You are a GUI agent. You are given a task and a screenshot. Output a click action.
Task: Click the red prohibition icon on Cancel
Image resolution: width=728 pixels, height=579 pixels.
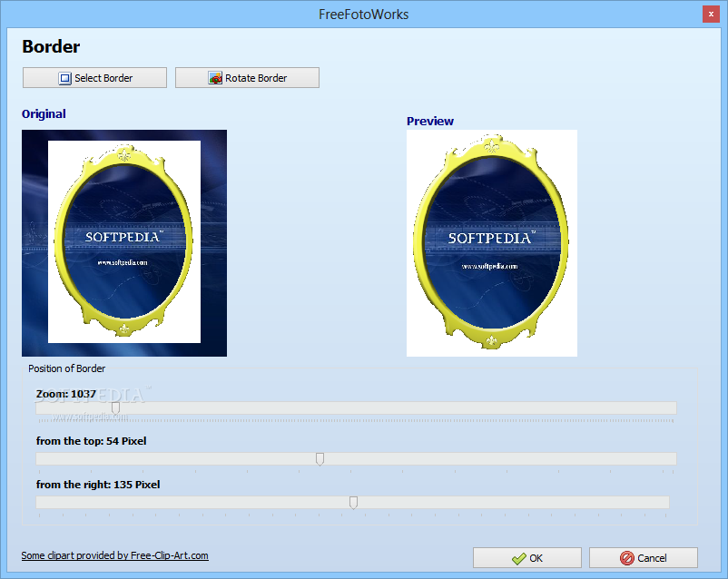626,558
